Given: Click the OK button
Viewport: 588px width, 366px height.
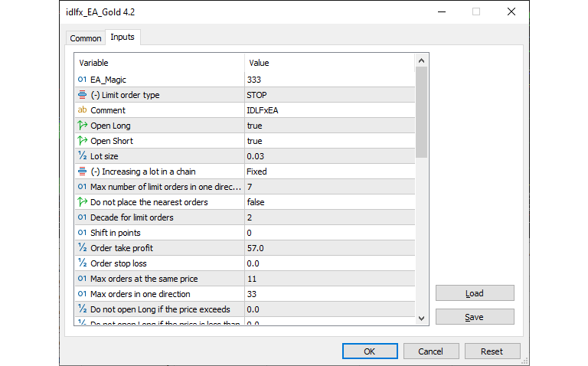Looking at the screenshot, I should 369,351.
